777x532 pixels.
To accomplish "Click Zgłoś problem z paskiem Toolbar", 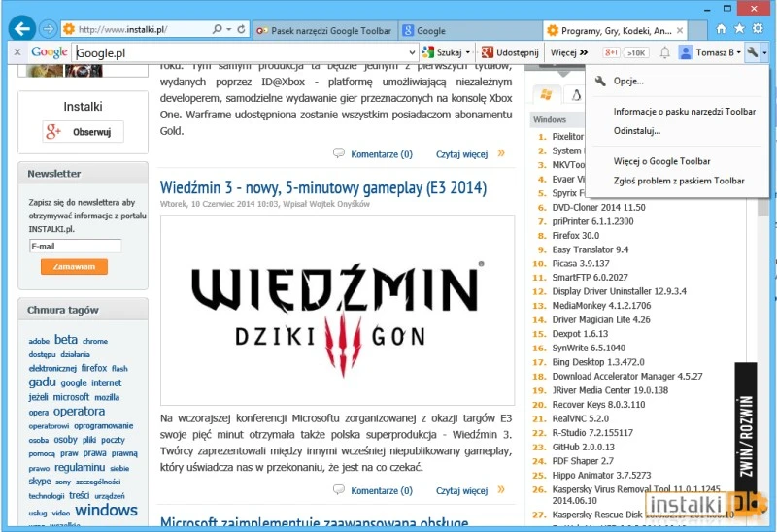I will [679, 181].
